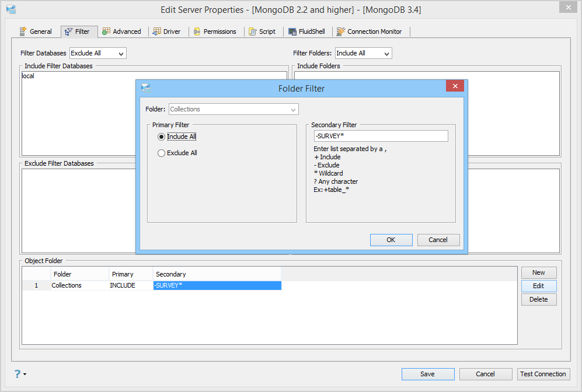582x392 pixels.
Task: Switch to the Connection Monitor tab
Action: click(370, 32)
